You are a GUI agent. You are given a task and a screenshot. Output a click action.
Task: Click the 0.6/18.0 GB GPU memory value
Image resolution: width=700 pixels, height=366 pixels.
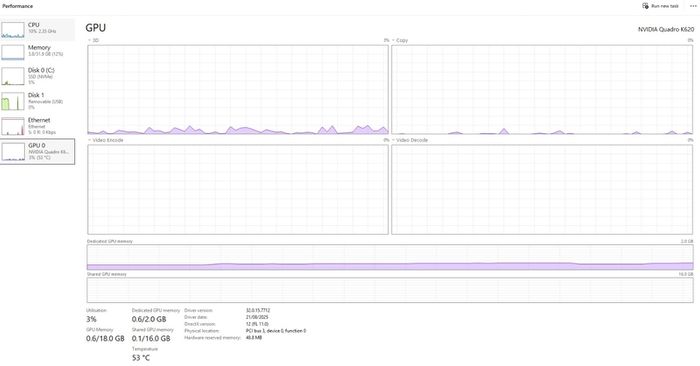click(x=105, y=338)
